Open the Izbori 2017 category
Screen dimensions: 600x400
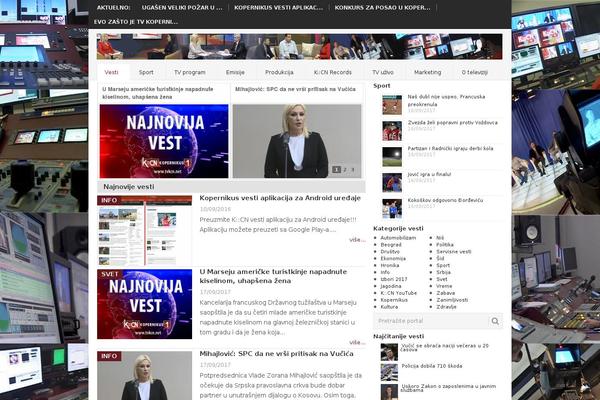[x=394, y=279]
